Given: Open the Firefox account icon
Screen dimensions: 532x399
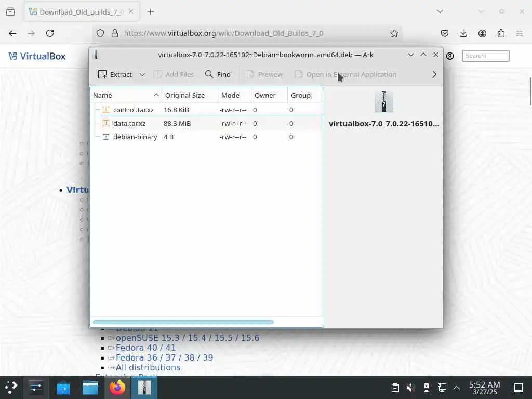Looking at the screenshot, I should click(x=482, y=33).
